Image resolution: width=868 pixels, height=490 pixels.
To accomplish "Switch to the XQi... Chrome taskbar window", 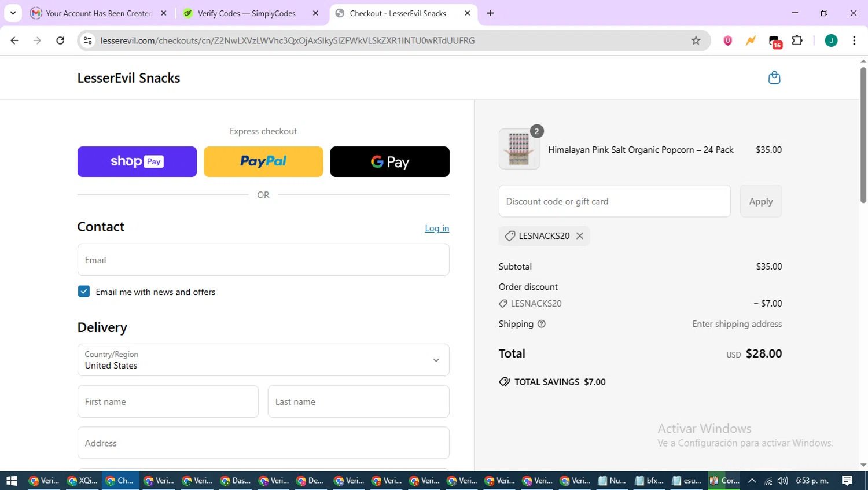I will coord(82,481).
